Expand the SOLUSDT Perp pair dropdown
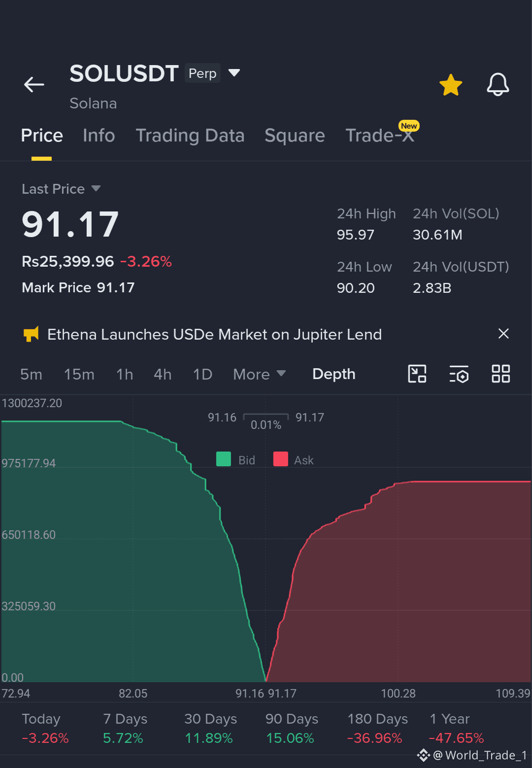 click(234, 73)
